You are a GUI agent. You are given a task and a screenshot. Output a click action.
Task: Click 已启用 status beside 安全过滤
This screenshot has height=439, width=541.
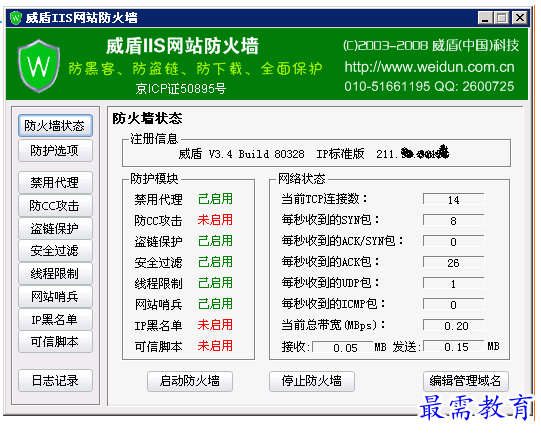(215, 262)
